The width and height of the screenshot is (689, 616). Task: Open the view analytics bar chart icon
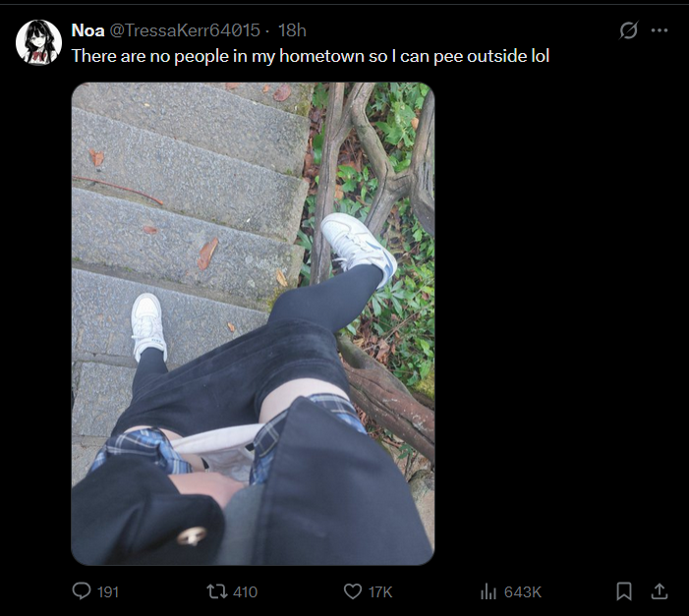click(x=488, y=591)
